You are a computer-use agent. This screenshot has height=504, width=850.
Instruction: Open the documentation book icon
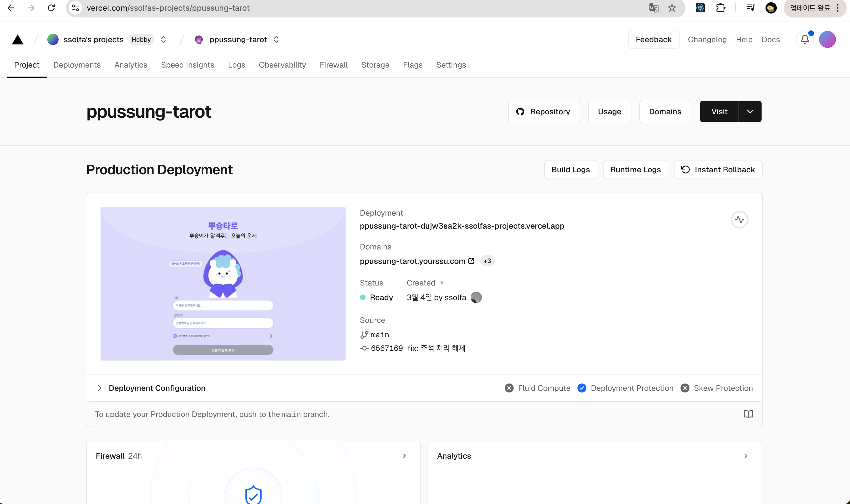point(748,414)
